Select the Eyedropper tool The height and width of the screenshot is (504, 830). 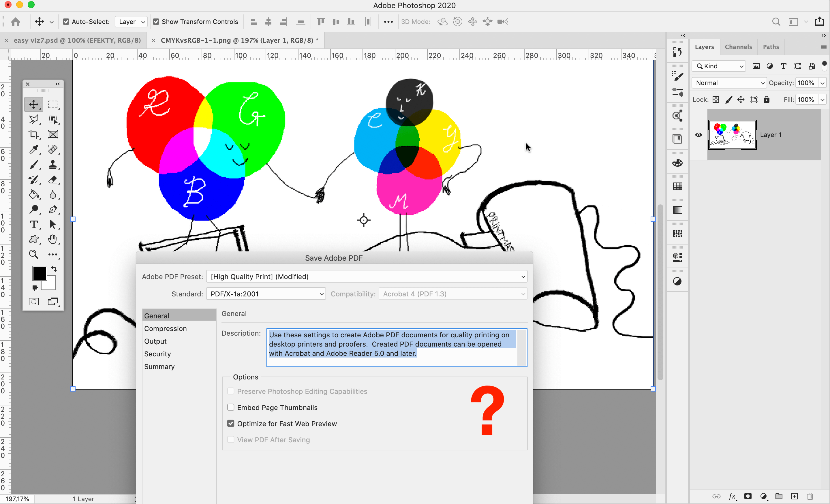coord(34,149)
